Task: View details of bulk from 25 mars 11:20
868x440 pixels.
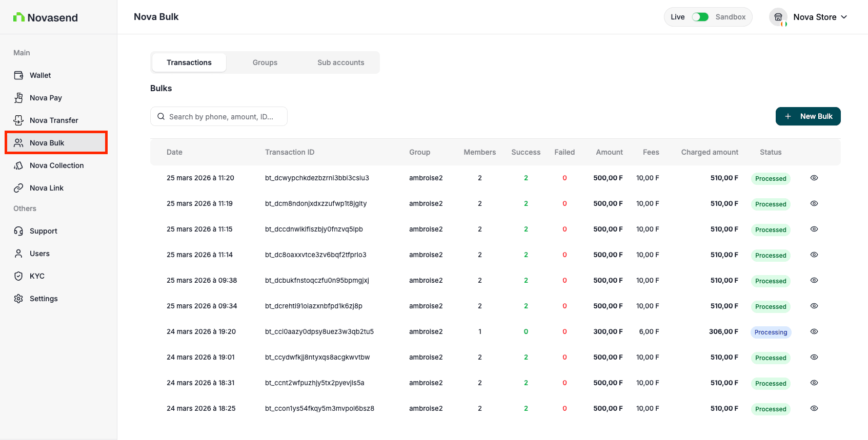Action: click(814, 178)
